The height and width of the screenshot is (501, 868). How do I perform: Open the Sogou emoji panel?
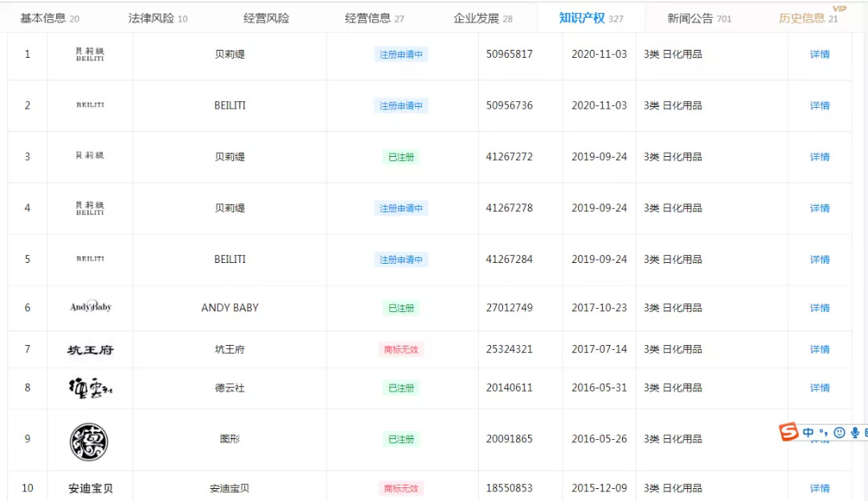tap(839, 433)
